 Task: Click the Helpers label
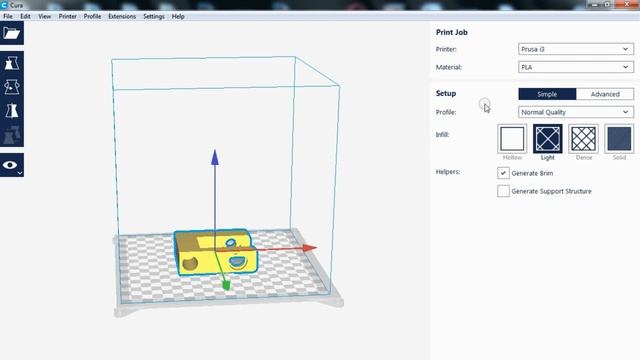tap(448, 172)
